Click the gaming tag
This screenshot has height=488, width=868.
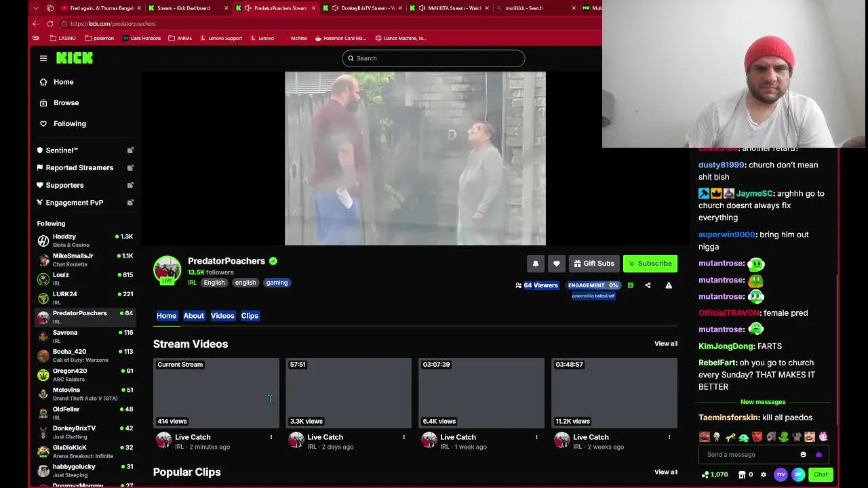click(277, 283)
